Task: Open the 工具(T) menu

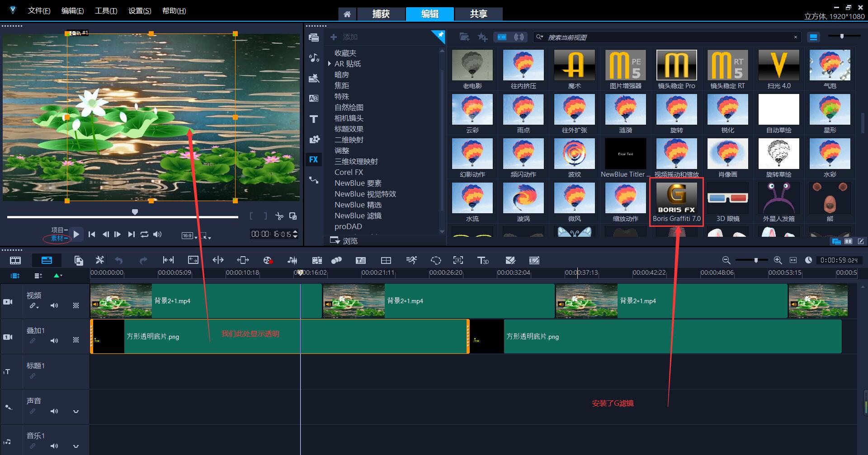Action: pyautogui.click(x=106, y=11)
